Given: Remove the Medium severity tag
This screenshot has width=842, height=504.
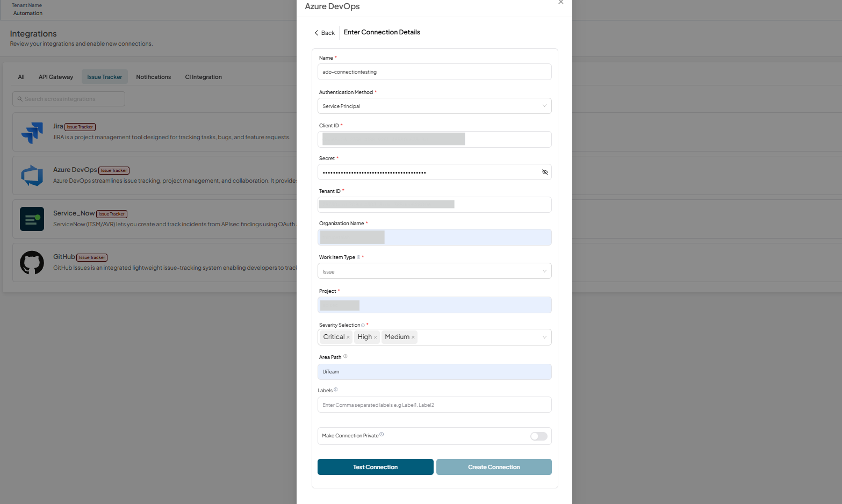Looking at the screenshot, I should point(413,337).
